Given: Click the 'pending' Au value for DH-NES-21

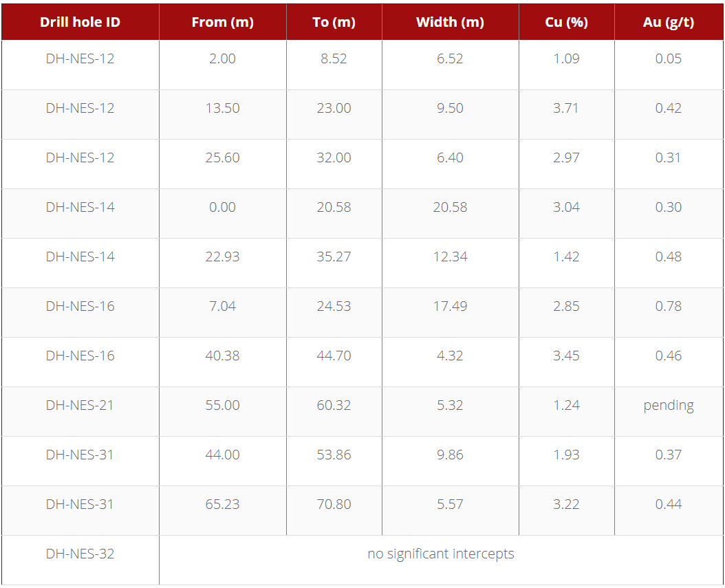Looking at the screenshot, I should click(669, 405).
